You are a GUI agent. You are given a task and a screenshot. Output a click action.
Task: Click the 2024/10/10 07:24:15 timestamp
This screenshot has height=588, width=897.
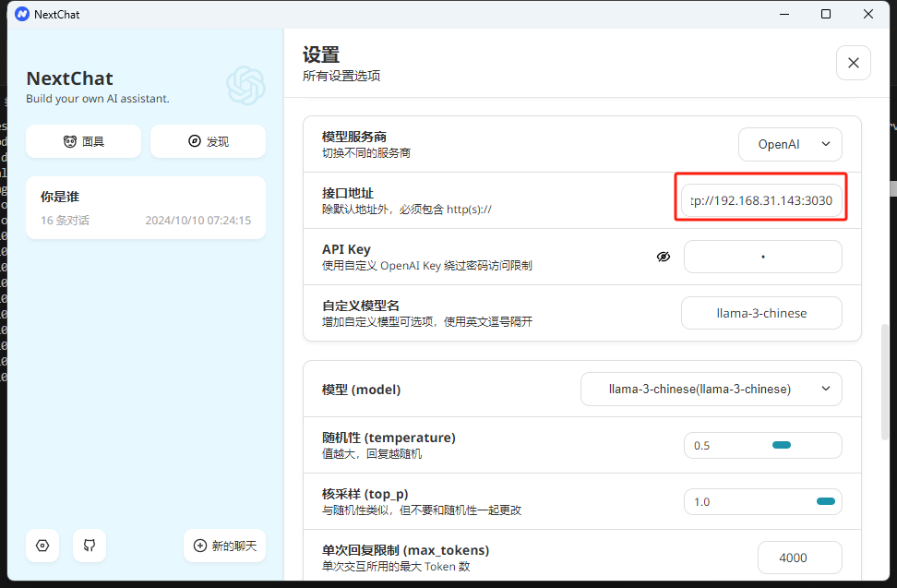[197, 221]
